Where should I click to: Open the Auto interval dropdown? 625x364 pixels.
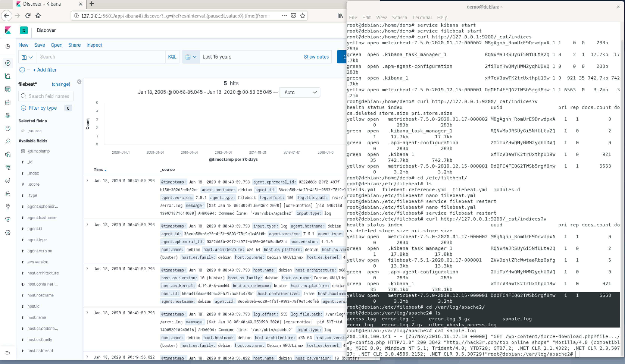(x=299, y=92)
